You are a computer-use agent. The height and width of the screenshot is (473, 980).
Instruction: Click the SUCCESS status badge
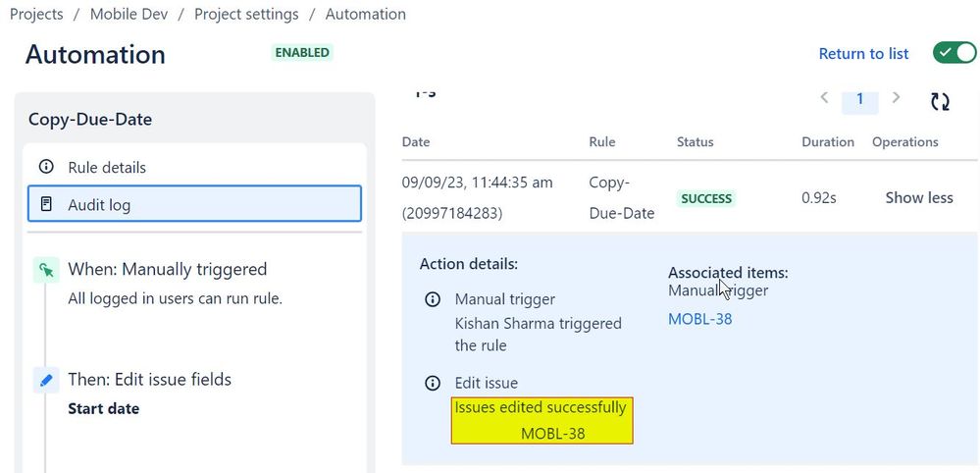click(706, 198)
